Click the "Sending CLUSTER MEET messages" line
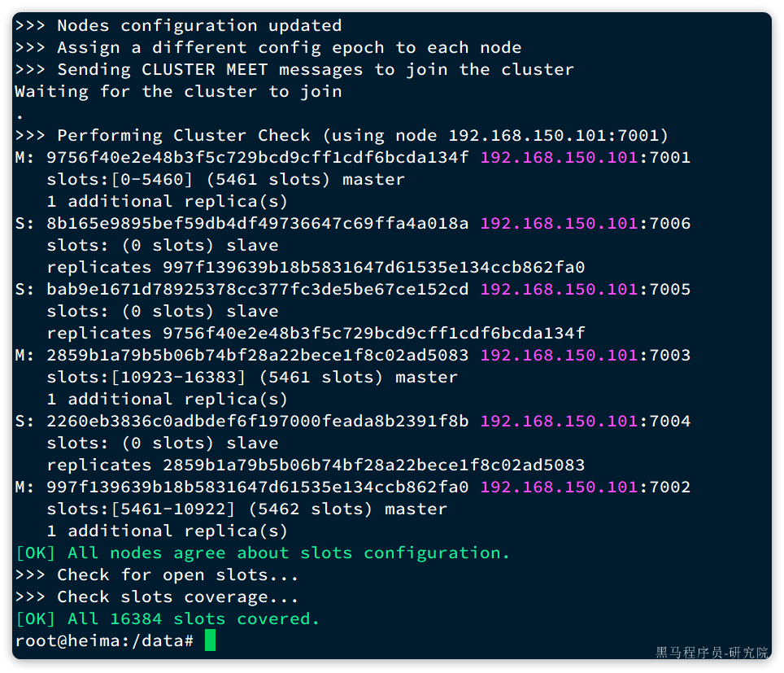Image resolution: width=784 pixels, height=673 pixels. (294, 69)
